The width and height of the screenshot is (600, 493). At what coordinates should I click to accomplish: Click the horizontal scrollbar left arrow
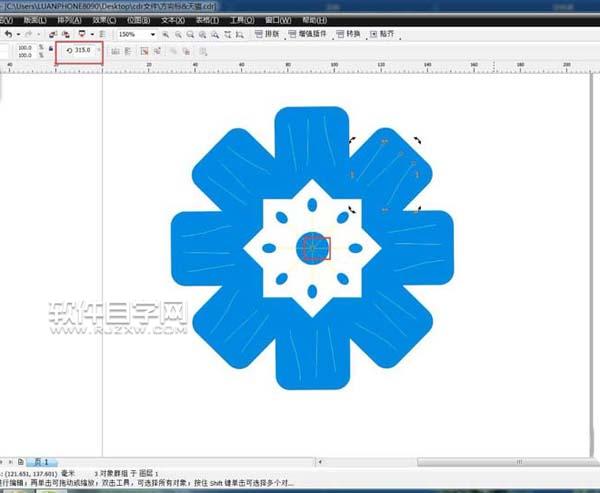(320, 462)
